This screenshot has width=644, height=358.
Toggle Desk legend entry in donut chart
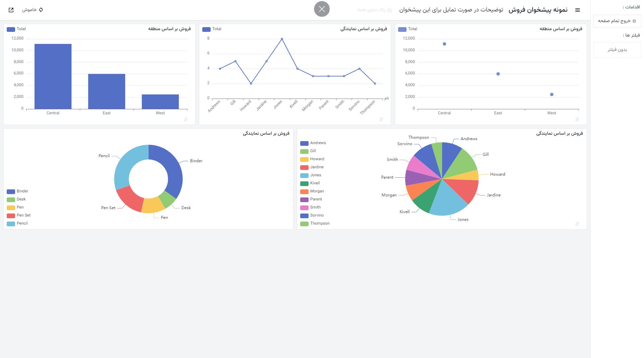16,199
